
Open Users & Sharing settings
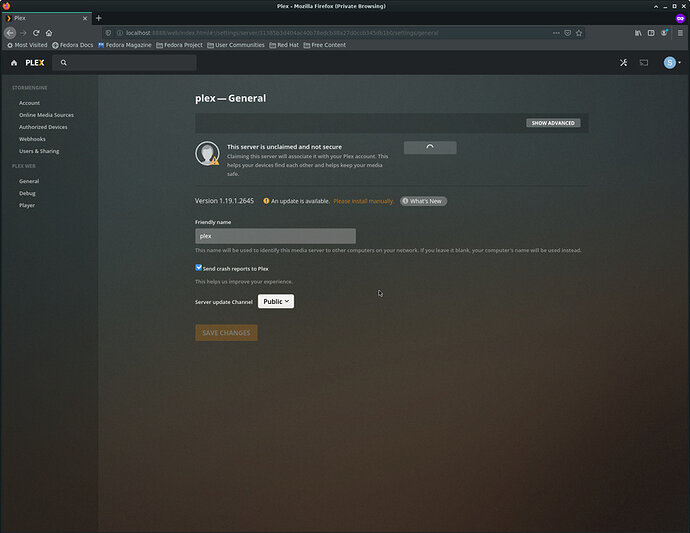click(x=39, y=151)
